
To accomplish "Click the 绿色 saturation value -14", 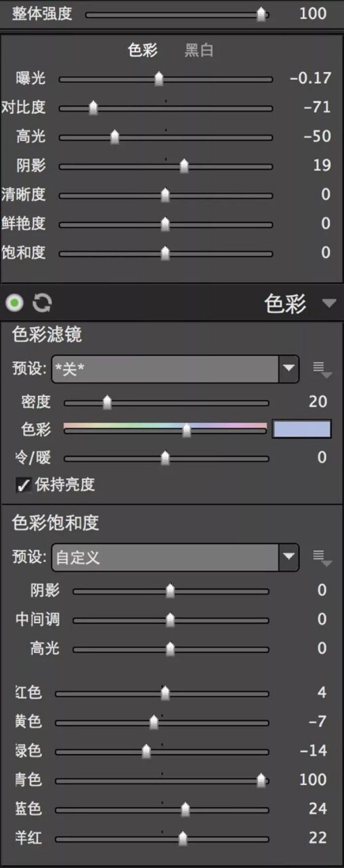I will (x=314, y=751).
